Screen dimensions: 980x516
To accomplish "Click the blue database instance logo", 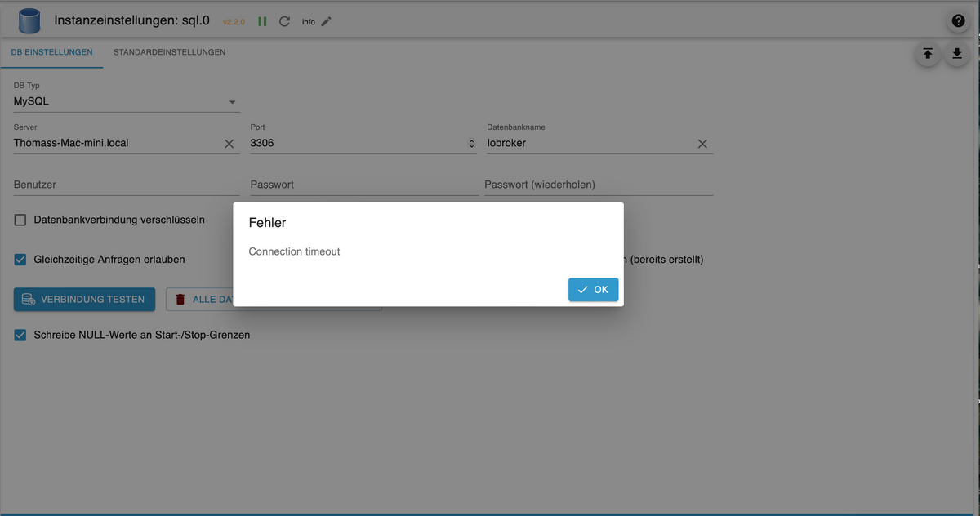I will click(29, 21).
